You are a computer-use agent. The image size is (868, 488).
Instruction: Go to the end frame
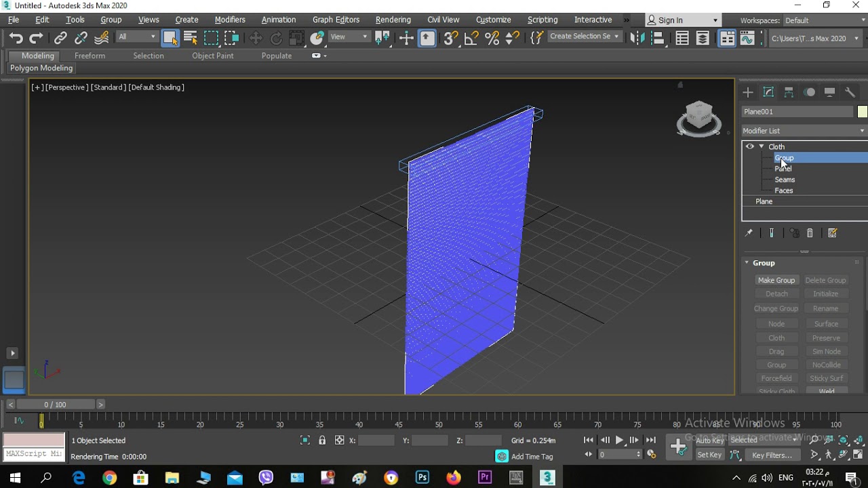click(x=651, y=441)
